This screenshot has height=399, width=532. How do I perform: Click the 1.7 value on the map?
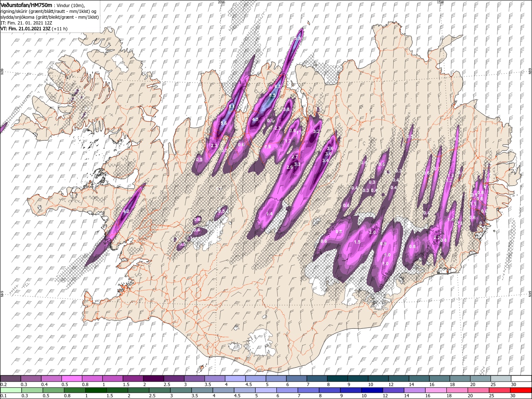(x=288, y=141)
